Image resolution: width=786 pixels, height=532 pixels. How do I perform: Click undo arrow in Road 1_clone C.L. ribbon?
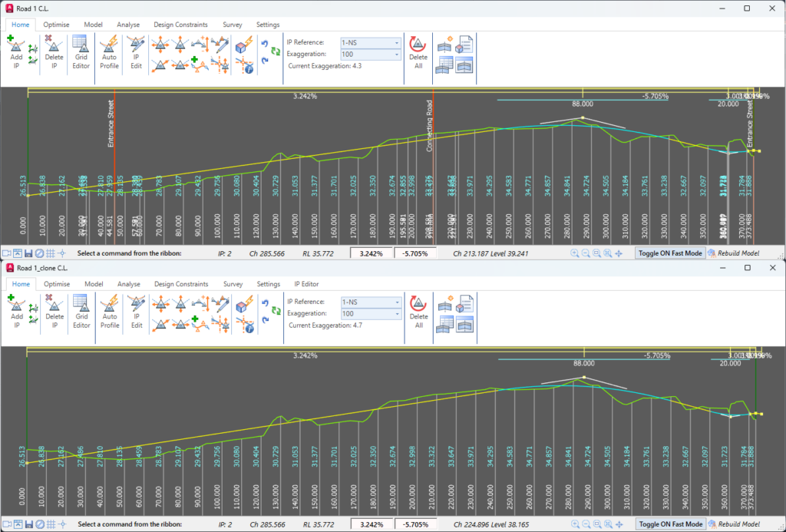(265, 303)
